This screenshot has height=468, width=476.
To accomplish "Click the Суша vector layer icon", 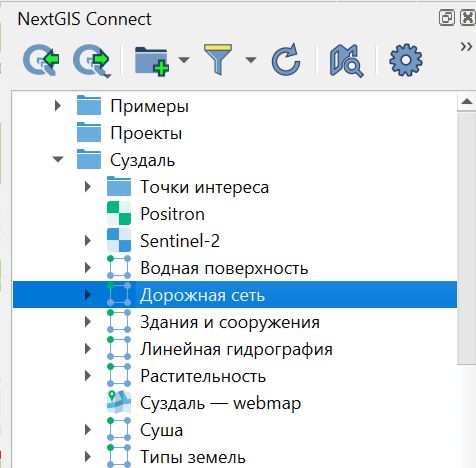I will 119,429.
